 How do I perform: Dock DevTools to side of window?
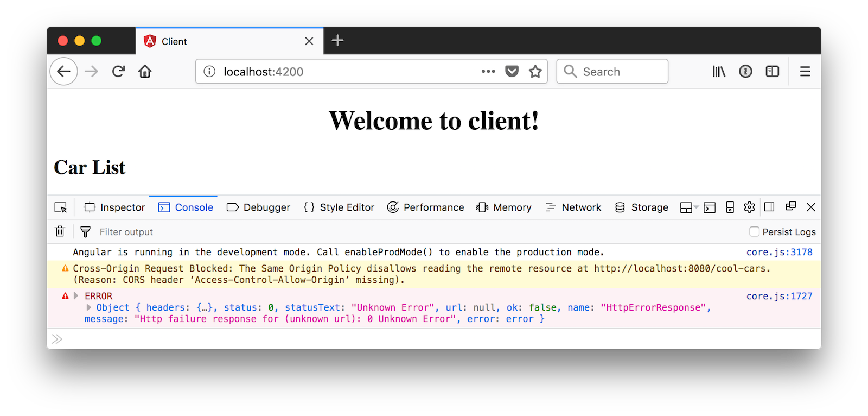[769, 207]
